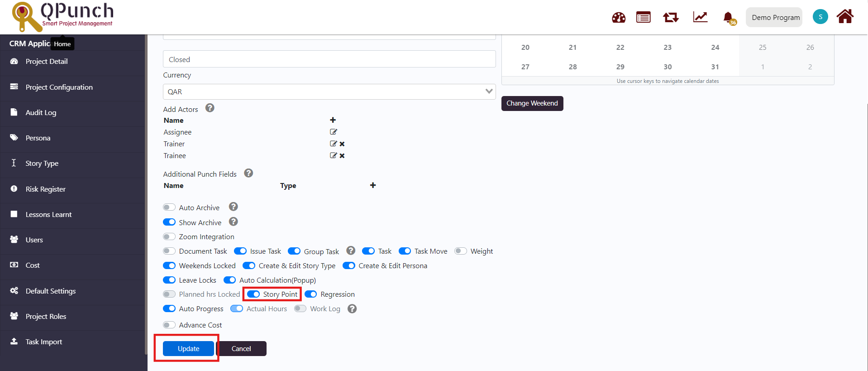Edit the Assignee actor
This screenshot has height=371, width=868.
(x=334, y=132)
